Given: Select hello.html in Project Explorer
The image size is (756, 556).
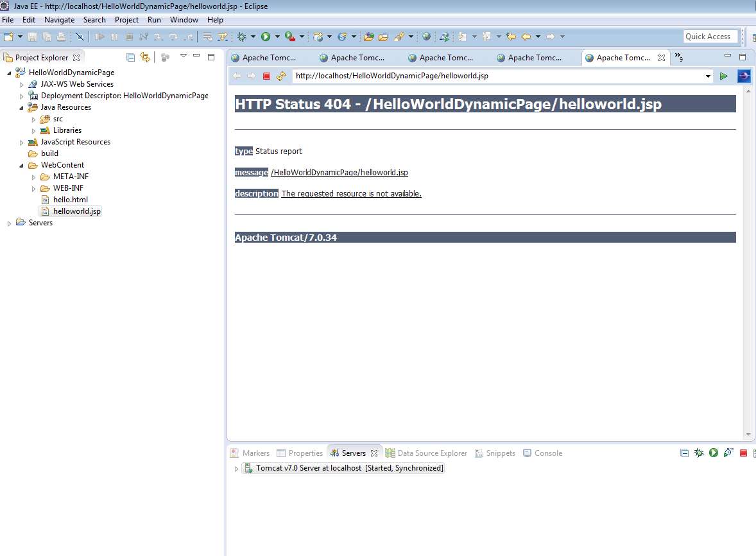Looking at the screenshot, I should 70,200.
